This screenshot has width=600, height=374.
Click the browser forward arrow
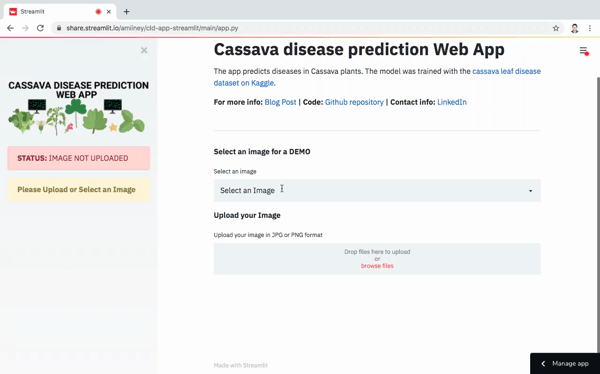[25, 28]
